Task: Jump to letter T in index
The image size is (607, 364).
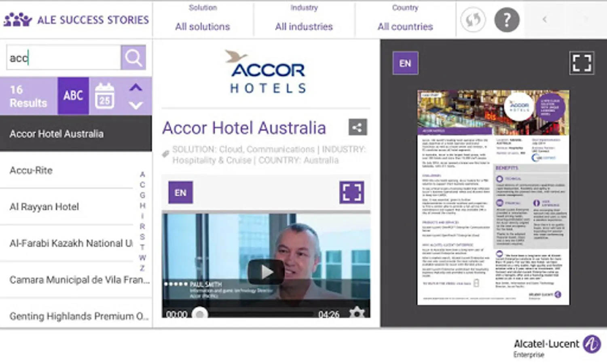Action: pos(142,247)
